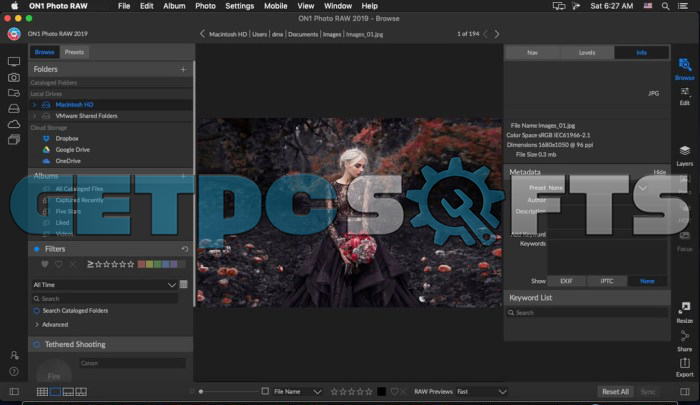Reset filters with the circular arrow icon
Viewport: 700px width, 405px height.
tap(185, 249)
